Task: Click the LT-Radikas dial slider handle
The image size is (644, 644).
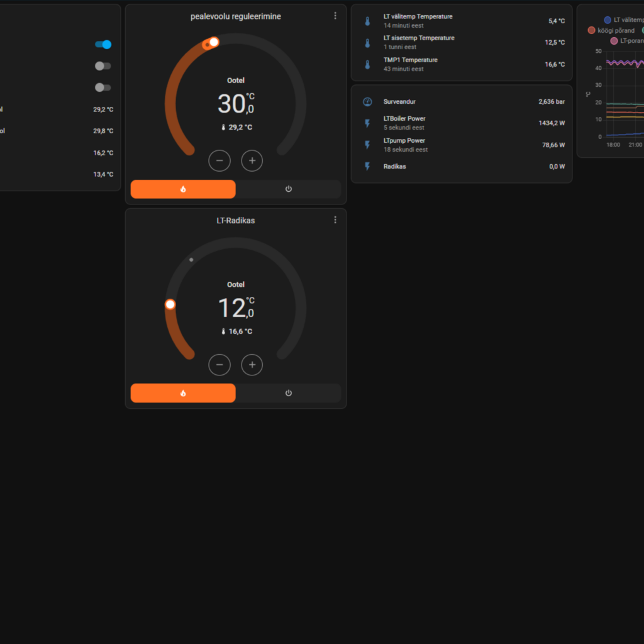Action: point(170,304)
